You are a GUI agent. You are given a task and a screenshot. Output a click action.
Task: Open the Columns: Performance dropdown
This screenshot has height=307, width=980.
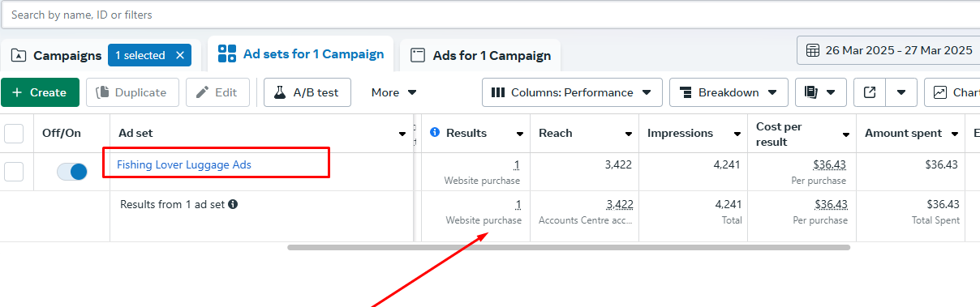click(572, 92)
